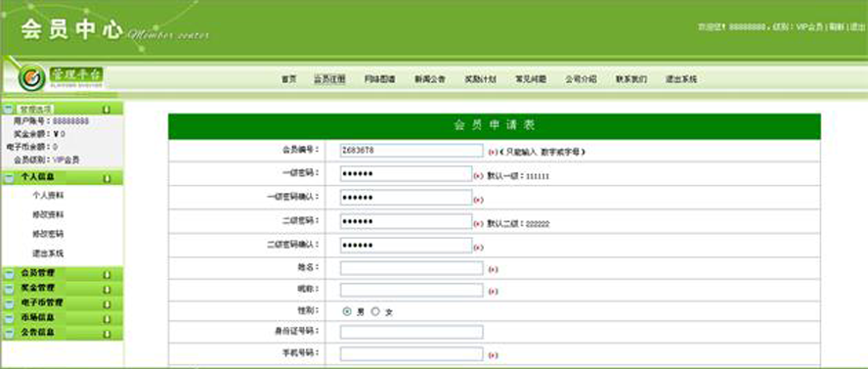The image size is (868, 369).
Task: Click the 会员中心 site title
Action: pyautogui.click(x=71, y=29)
